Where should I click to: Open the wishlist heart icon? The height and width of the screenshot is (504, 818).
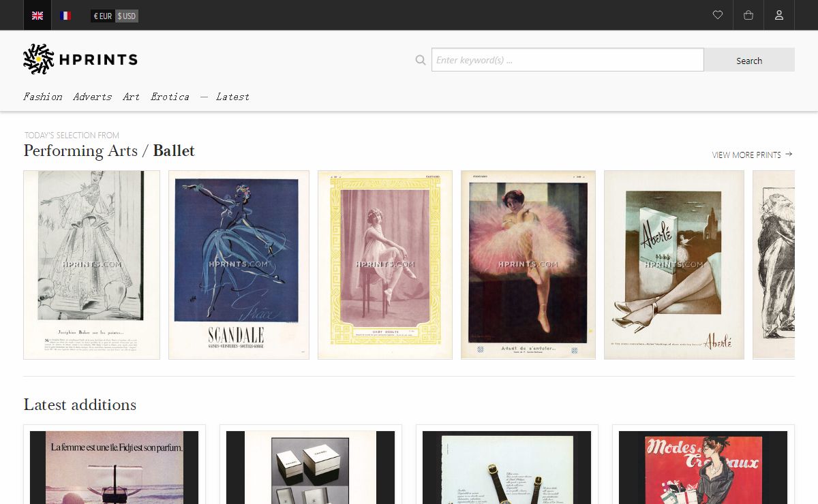click(x=717, y=15)
